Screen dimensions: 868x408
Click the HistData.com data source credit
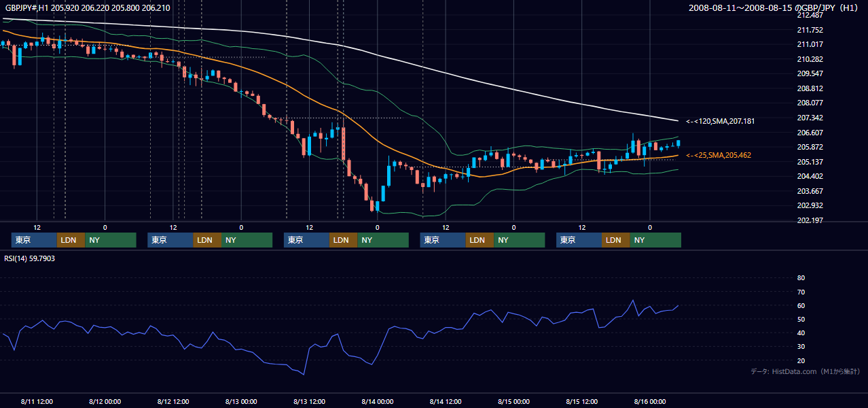coord(805,372)
